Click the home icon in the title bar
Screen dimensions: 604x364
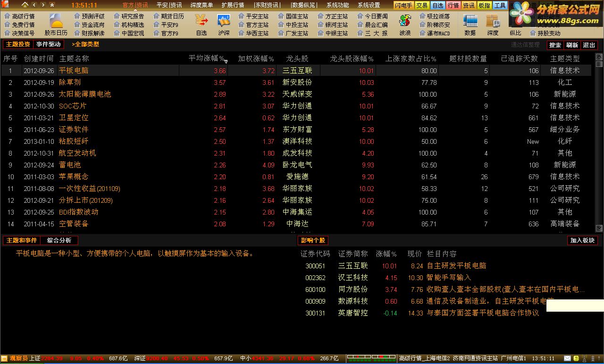coord(25,5)
